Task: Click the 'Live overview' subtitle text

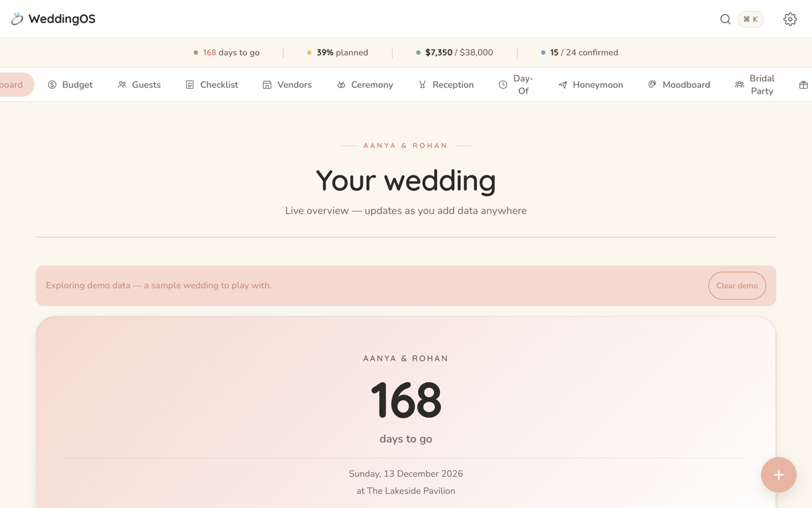Action: [x=406, y=211]
